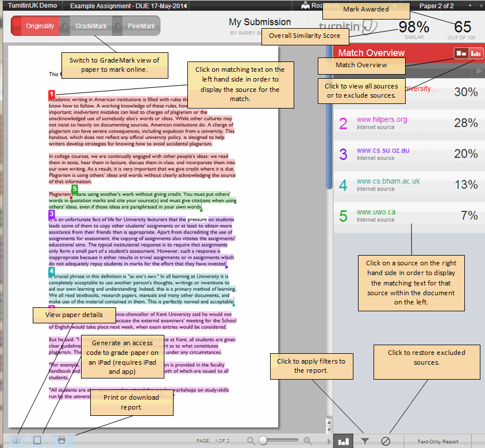Open paper details info icon
Screen dimensions: 485x448
17,441
